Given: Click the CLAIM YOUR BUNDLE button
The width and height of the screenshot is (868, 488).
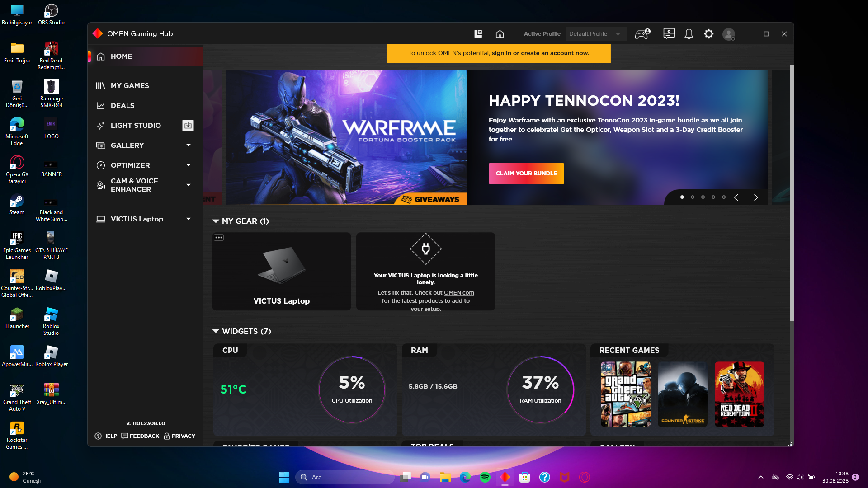Looking at the screenshot, I should pos(526,174).
